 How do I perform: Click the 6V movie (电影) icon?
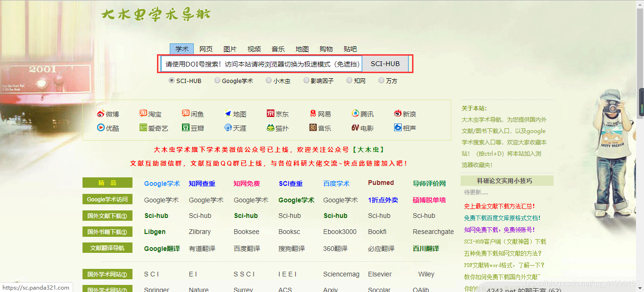click(x=355, y=127)
